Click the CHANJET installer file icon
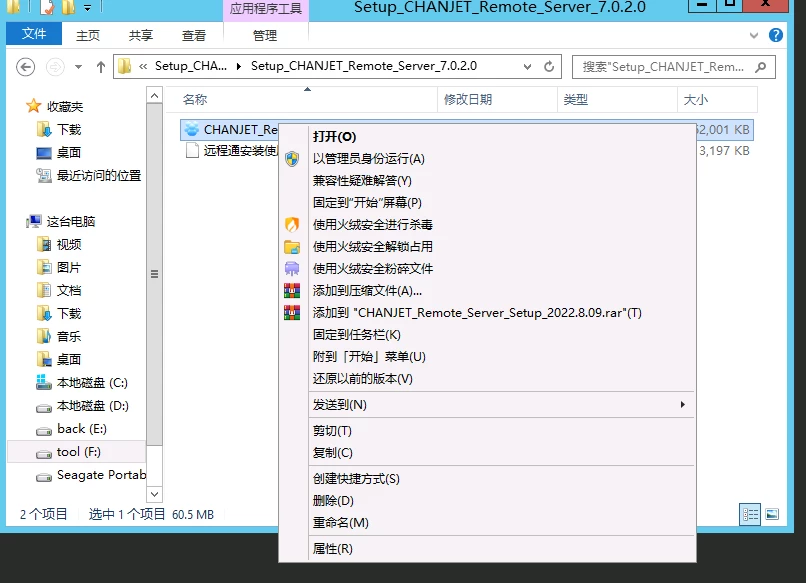 pos(192,130)
